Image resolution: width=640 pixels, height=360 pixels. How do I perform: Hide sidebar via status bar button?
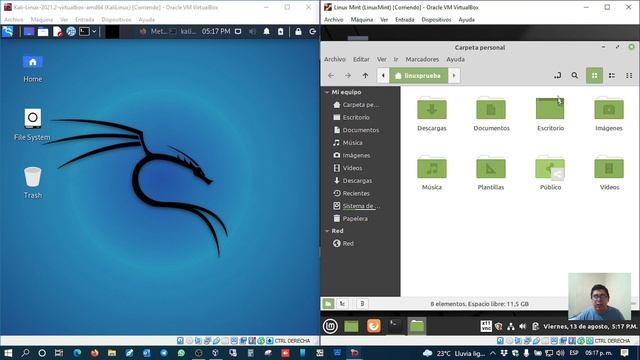coord(362,304)
